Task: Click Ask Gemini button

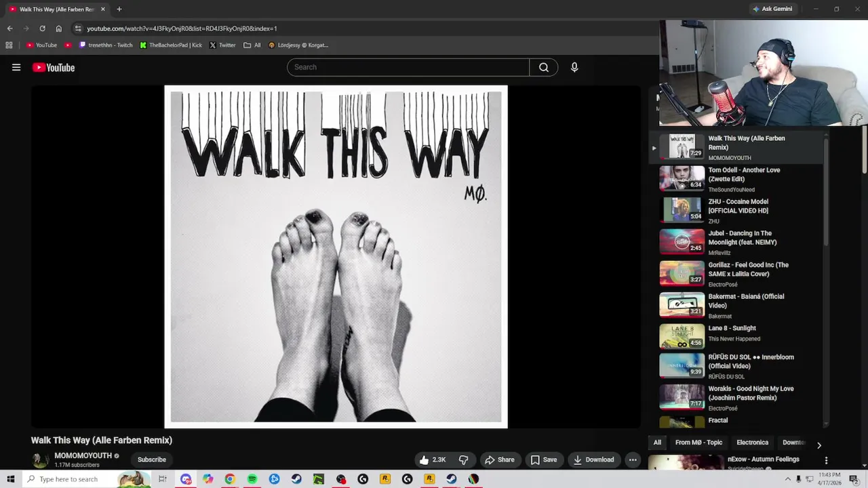Action: 772,9
